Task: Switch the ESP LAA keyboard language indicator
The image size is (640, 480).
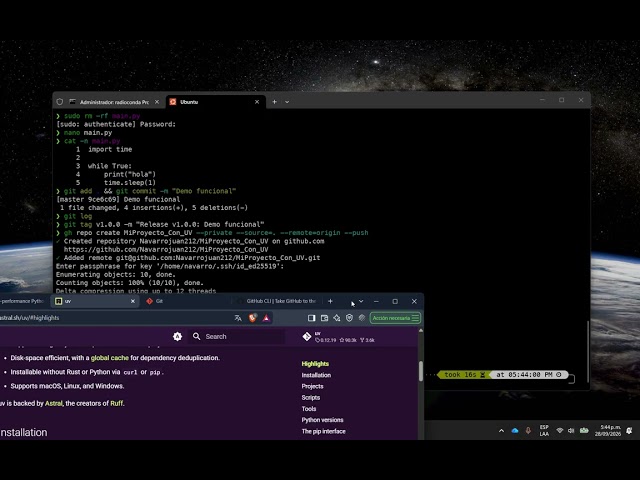Action: pyautogui.click(x=544, y=431)
